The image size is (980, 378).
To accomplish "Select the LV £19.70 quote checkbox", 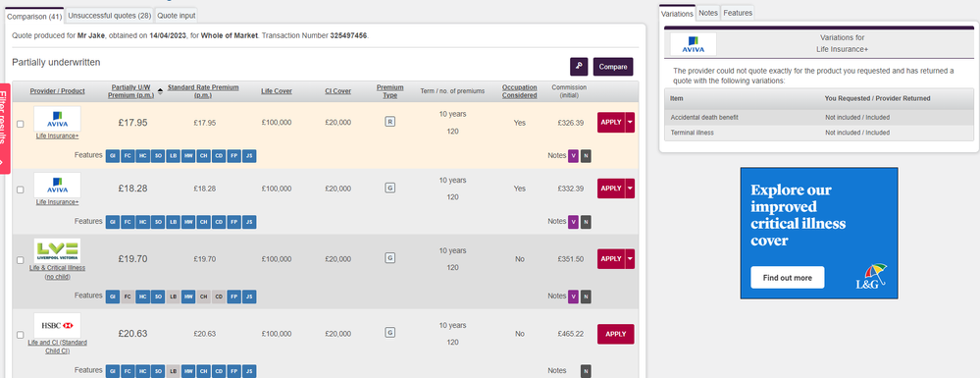I will pos(21,260).
